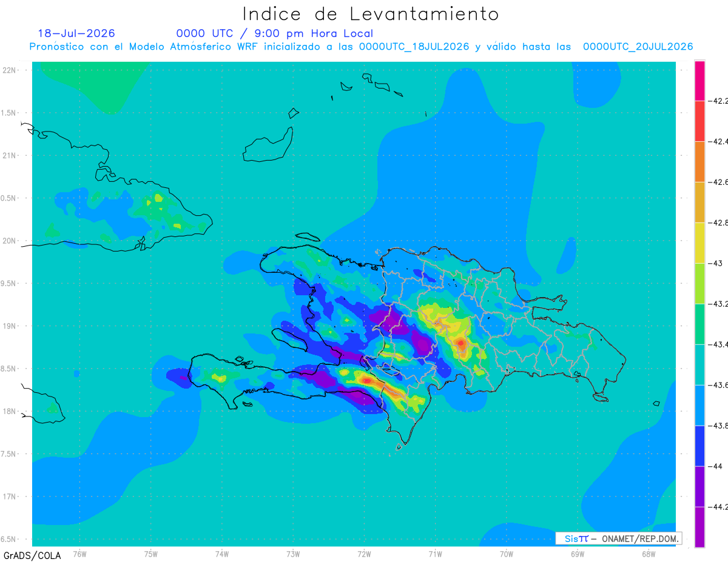Click the "-44" color bar label

pos(715,466)
